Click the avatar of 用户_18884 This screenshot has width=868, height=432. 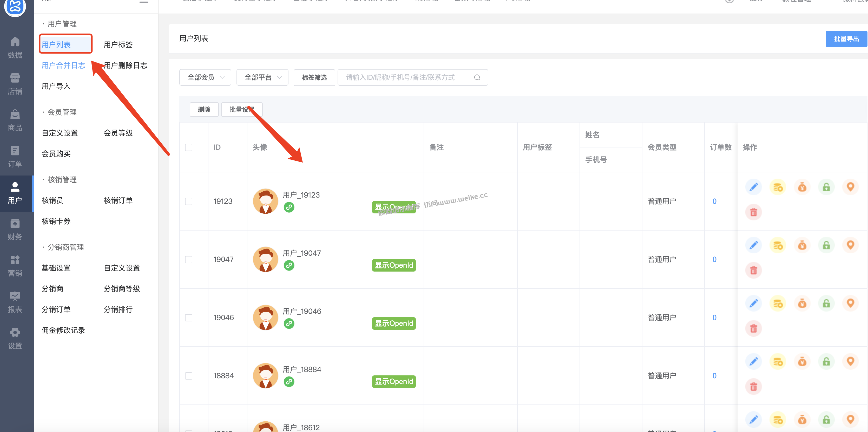(266, 376)
